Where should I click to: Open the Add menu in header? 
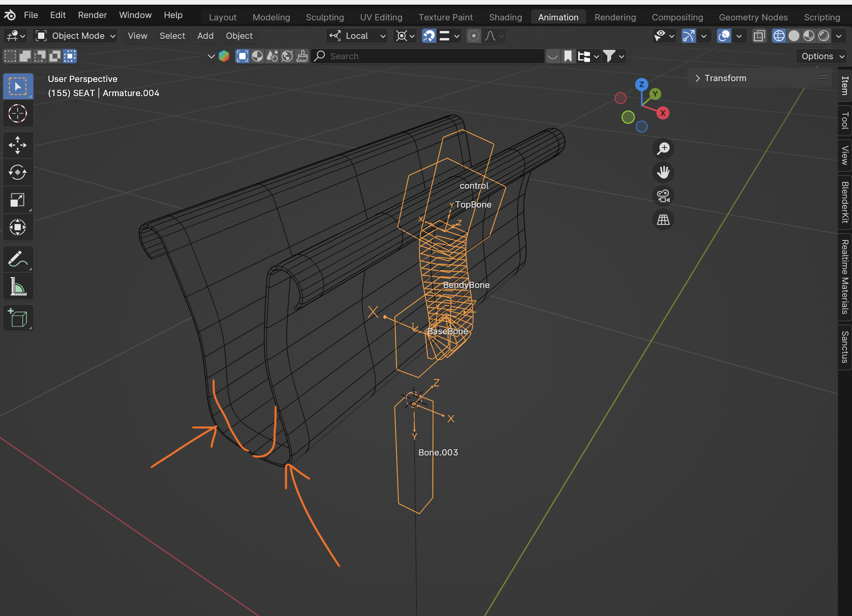[206, 36]
